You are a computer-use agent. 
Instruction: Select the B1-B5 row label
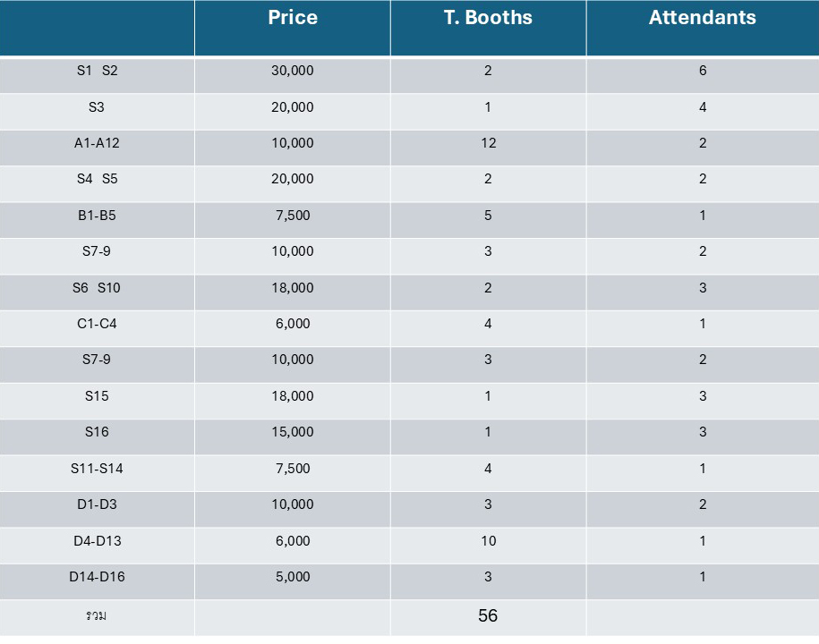pos(98,215)
